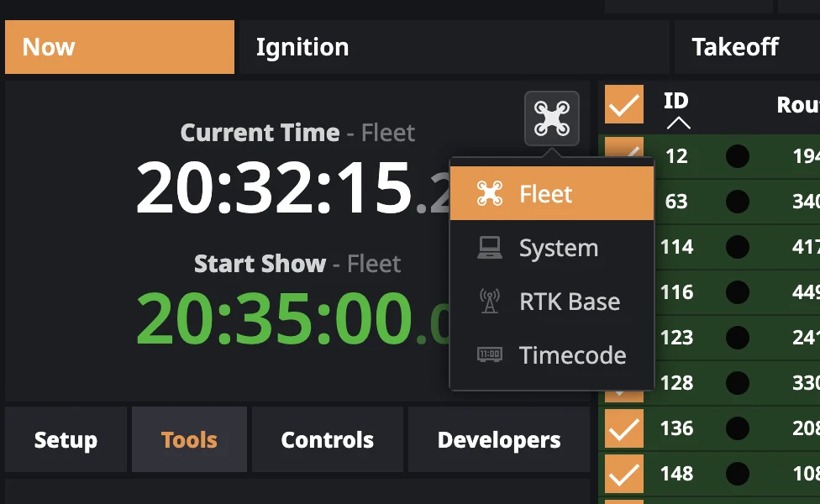The image size is (820, 504).
Task: Open the time source drone icon button
Action: coord(552,118)
